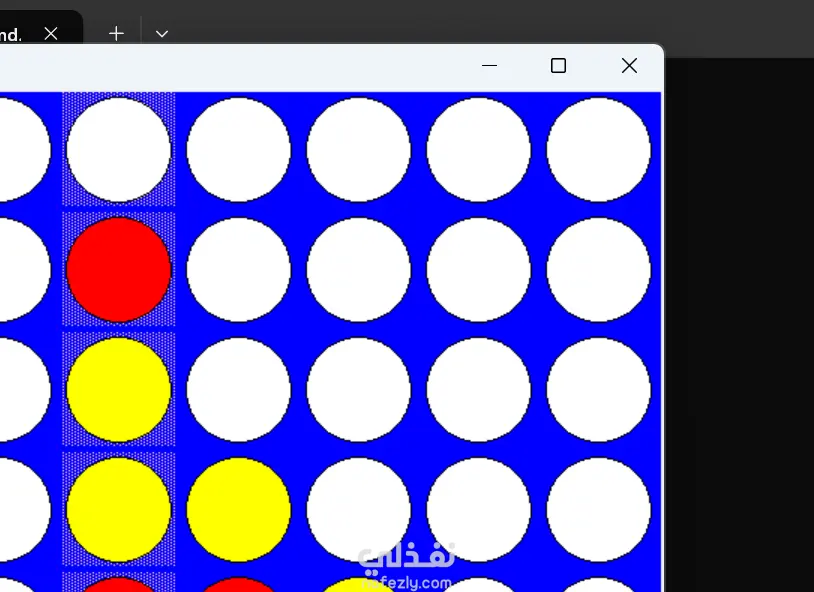814x592 pixels.
Task: Select the empty top slot of the highlighted column
Action: (x=119, y=150)
